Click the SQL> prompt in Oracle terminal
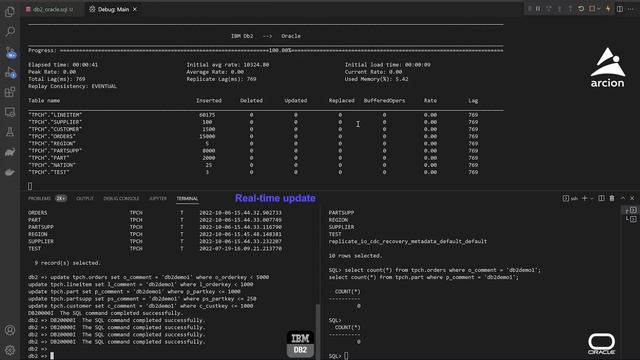Screen dimensions: 640x360 click(x=335, y=356)
